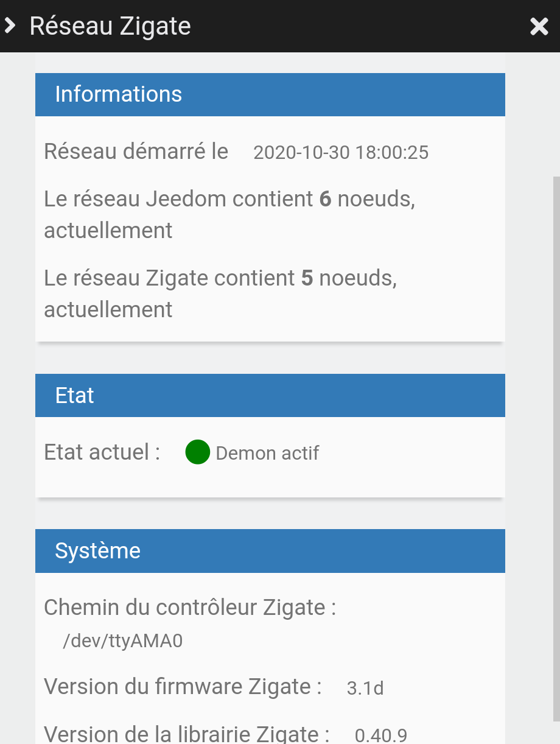The height and width of the screenshot is (744, 560).
Task: Select the Informations panel header
Action: 270,94
